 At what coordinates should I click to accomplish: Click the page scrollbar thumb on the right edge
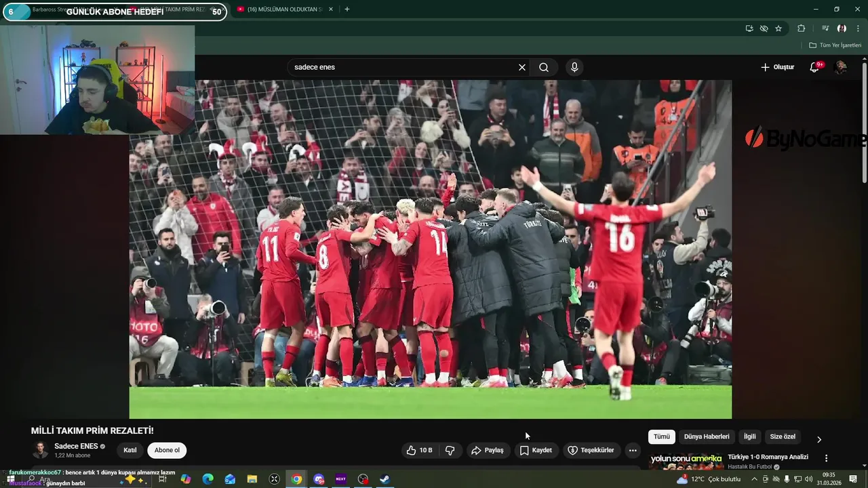864,122
